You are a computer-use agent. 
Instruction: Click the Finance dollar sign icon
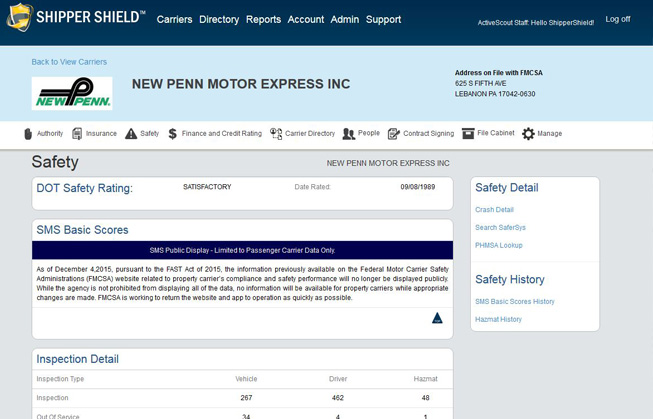pos(173,134)
